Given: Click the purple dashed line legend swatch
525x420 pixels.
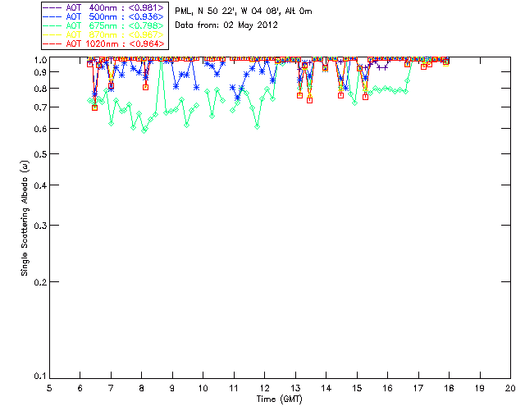Looking at the screenshot, I should pyautogui.click(x=53, y=7).
